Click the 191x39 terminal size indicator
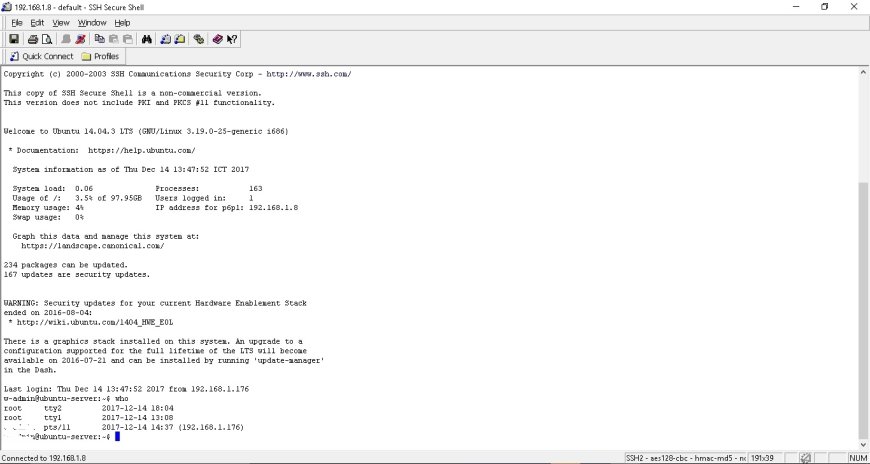 click(x=762, y=458)
